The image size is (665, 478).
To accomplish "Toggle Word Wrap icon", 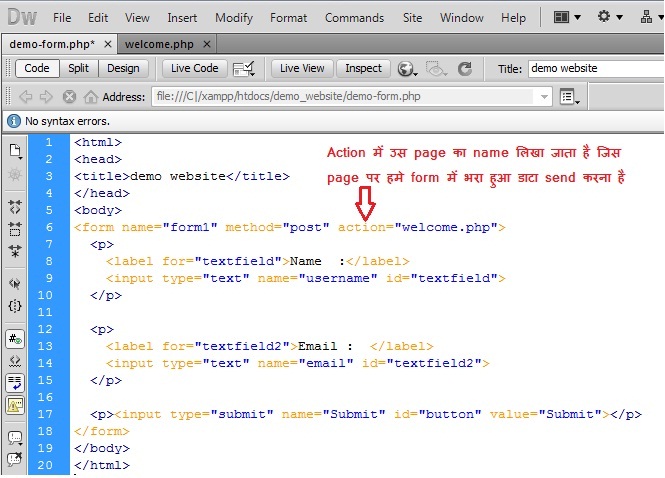I will (15, 383).
